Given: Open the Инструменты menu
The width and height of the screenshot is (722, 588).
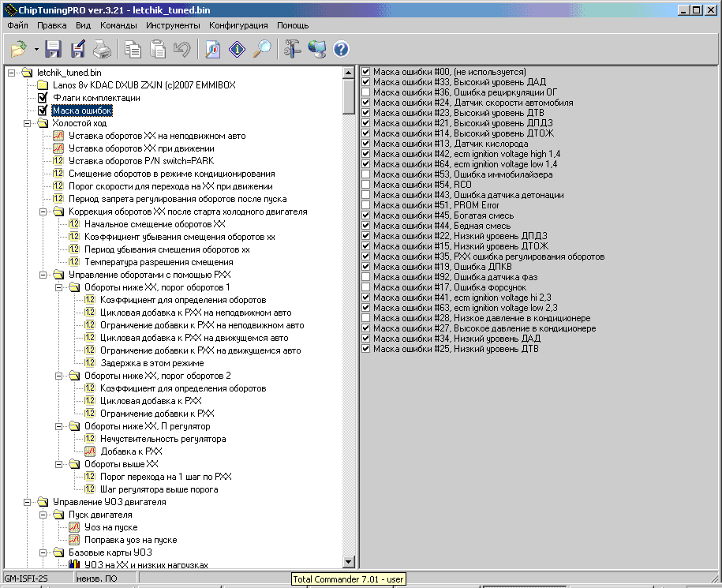Looking at the screenshot, I should pos(166,25).
